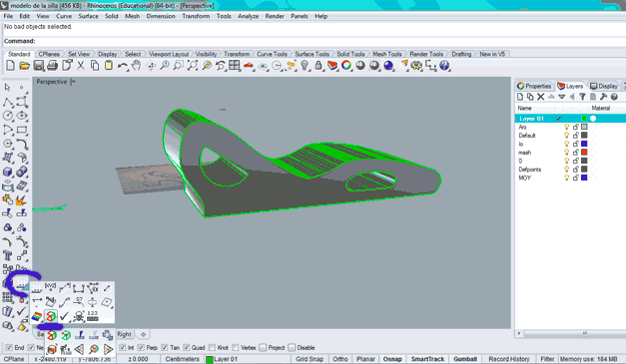This screenshot has width=626, height=364.
Task: Click the light bulb Hide objects icon
Action: [305, 66]
